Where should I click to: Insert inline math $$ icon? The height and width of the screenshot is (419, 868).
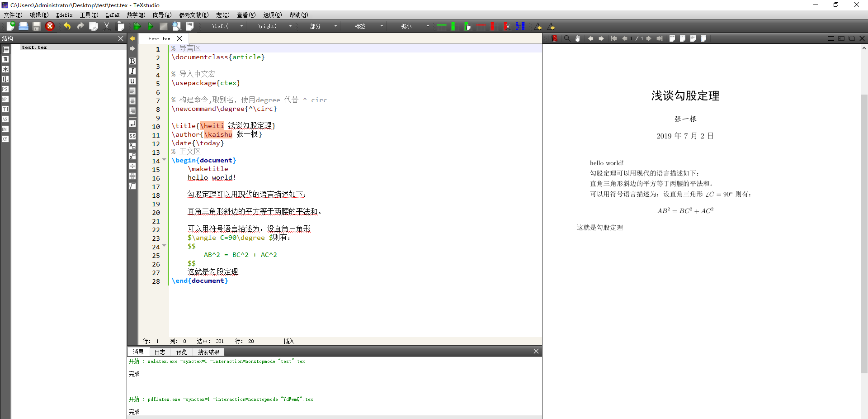[x=132, y=136]
